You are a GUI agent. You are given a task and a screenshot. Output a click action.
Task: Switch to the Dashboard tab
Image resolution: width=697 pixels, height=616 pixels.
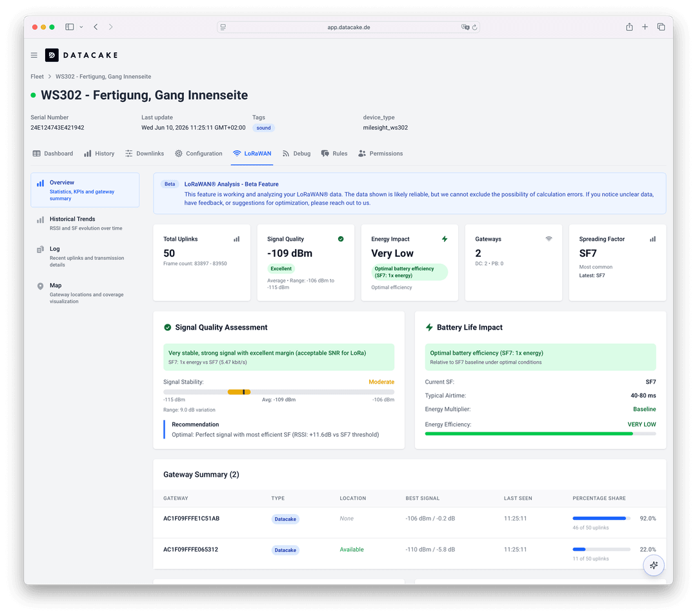pos(53,154)
